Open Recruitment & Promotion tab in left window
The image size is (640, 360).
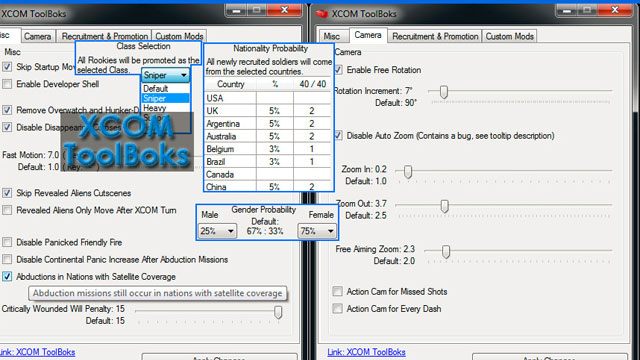click(104, 36)
